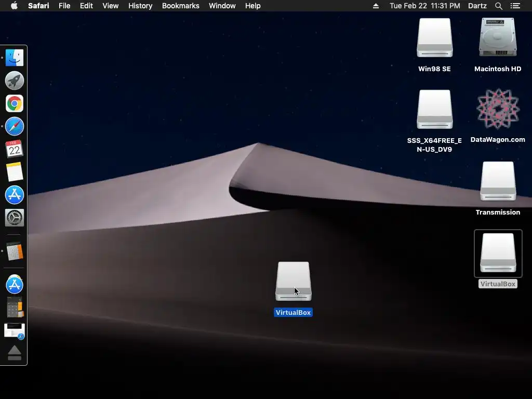Open the File menu
This screenshot has width=532, height=399.
click(x=64, y=6)
